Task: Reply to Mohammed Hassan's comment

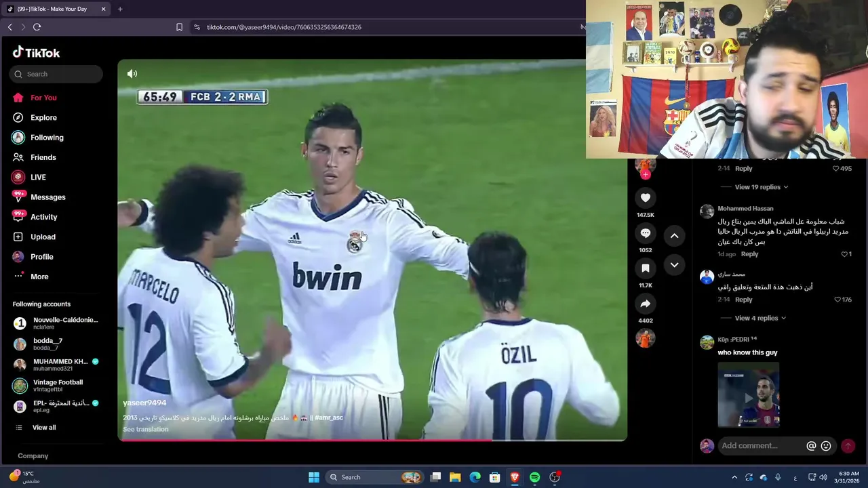Action: [749, 254]
